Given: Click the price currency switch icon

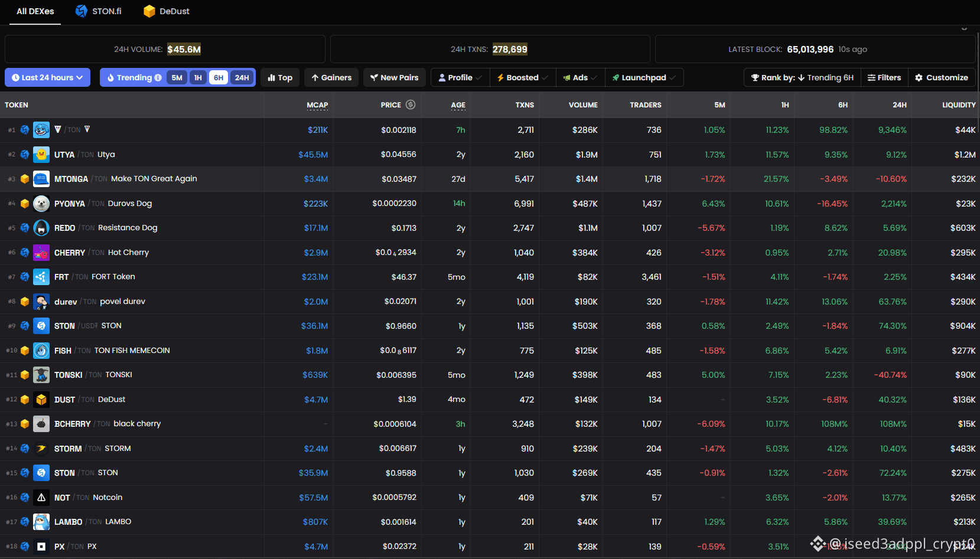Looking at the screenshot, I should (411, 104).
